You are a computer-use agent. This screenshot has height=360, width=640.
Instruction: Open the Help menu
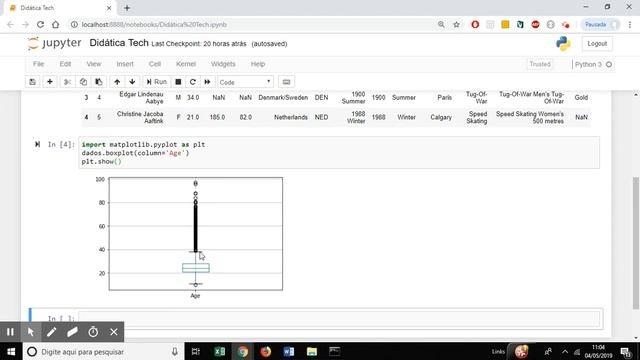click(x=258, y=64)
